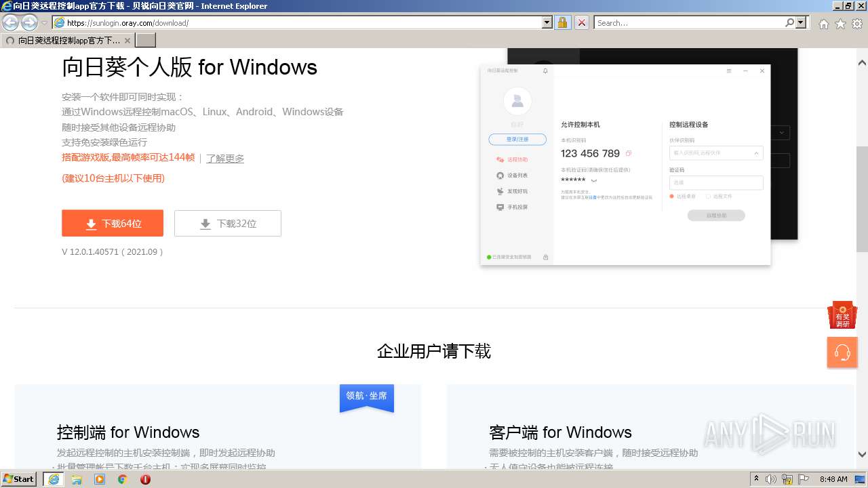Click the 搭配游戏版 line: 最高帧率可达144帧
Image resolution: width=868 pixels, height=488 pixels.
[x=128, y=157]
